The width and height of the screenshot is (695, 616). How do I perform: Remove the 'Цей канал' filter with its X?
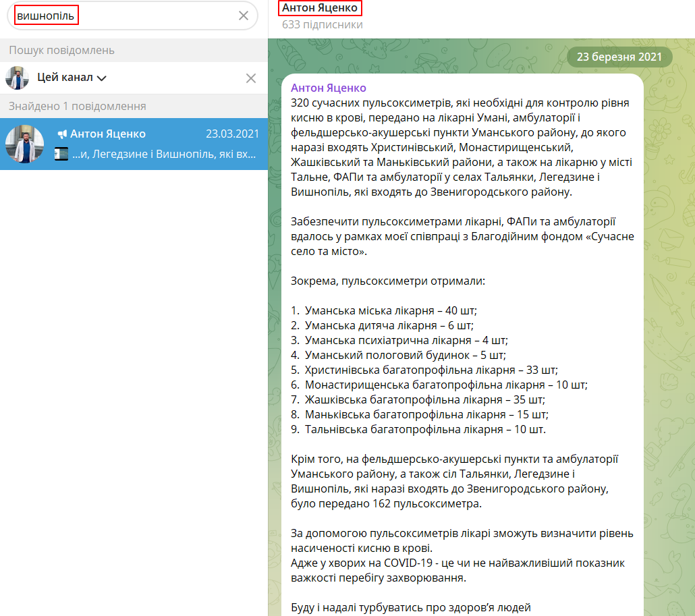pos(251,78)
